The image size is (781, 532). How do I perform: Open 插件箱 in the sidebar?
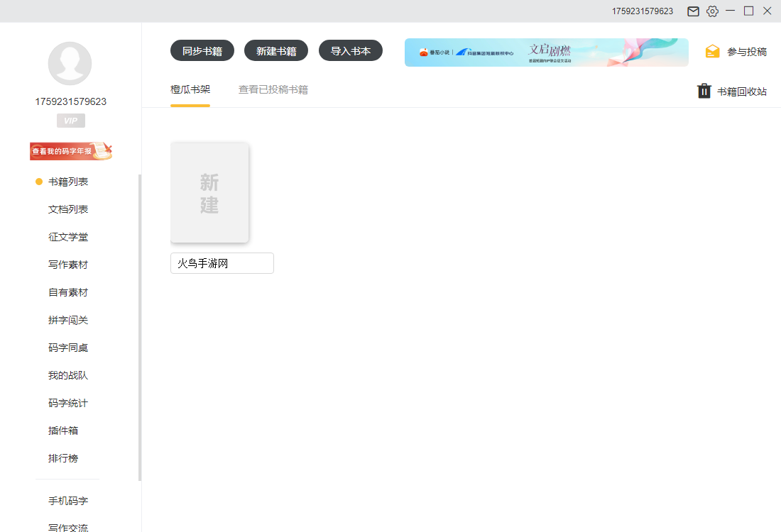tap(63, 431)
